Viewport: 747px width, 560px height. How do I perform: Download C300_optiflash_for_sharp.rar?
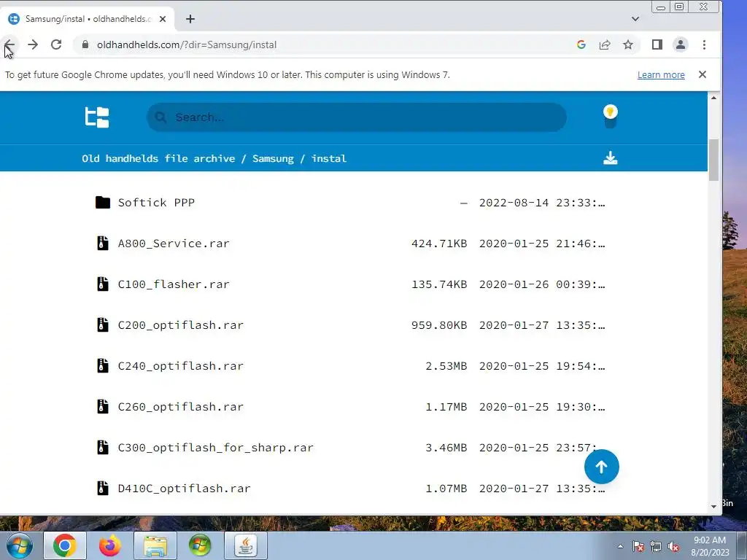(x=215, y=448)
